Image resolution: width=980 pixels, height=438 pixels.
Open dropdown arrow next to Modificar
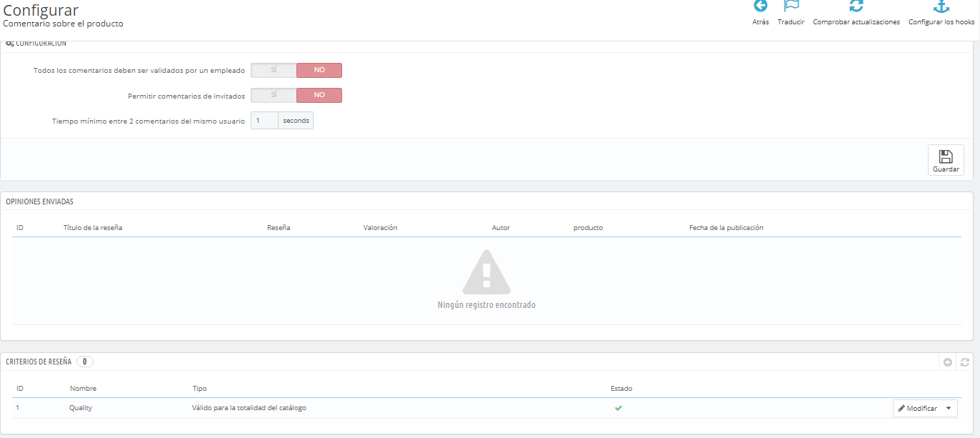click(949, 408)
